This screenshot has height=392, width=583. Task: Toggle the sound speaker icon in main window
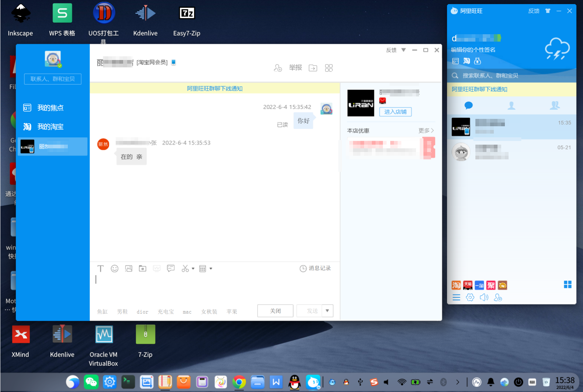pyautogui.click(x=484, y=297)
